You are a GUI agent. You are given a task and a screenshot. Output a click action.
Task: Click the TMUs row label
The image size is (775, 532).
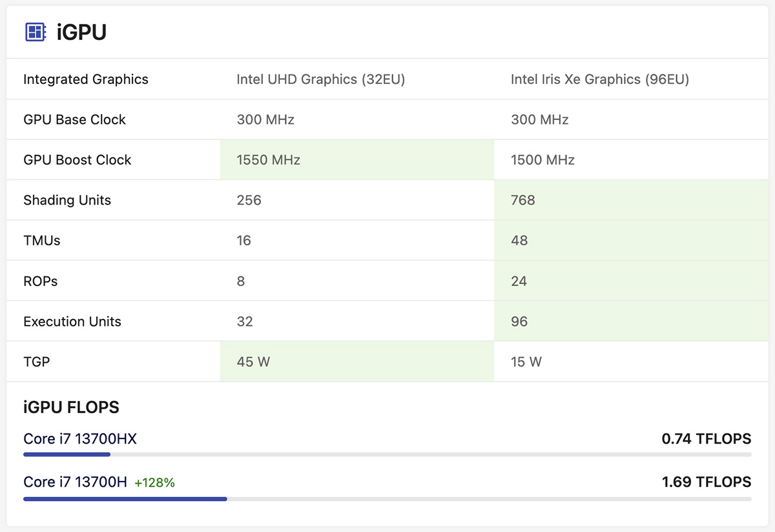coord(41,240)
